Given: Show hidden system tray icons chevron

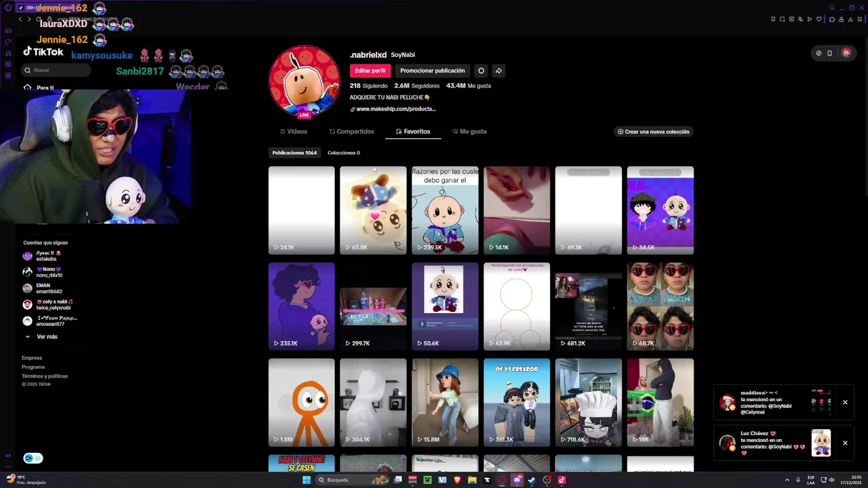Looking at the screenshot, I should (x=787, y=480).
